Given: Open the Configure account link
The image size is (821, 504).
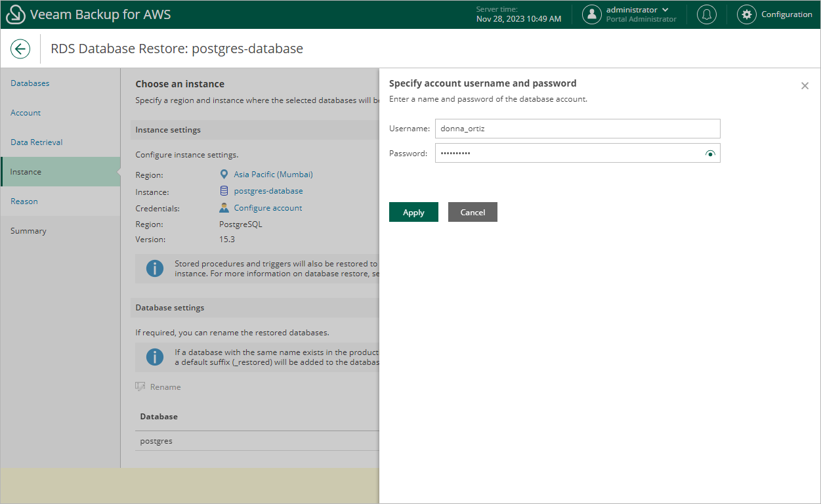Looking at the screenshot, I should pyautogui.click(x=268, y=208).
